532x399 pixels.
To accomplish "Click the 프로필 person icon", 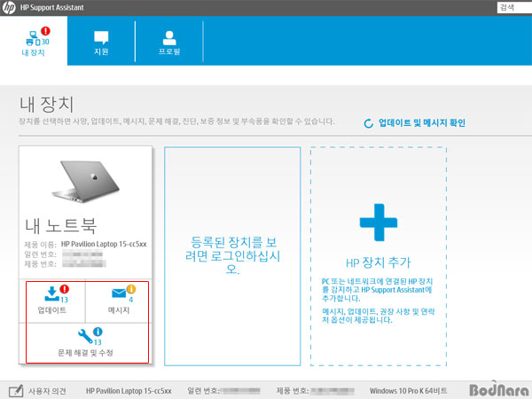I will pyautogui.click(x=169, y=37).
